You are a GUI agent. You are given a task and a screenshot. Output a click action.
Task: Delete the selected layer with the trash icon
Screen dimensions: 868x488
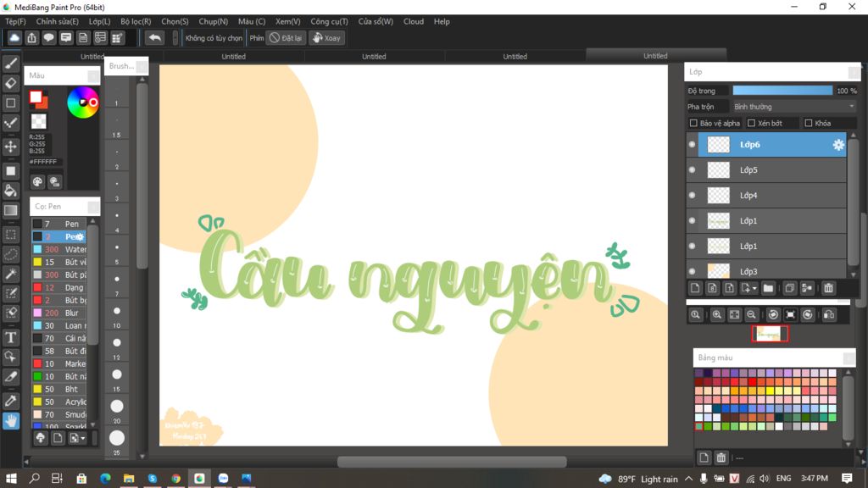(828, 288)
